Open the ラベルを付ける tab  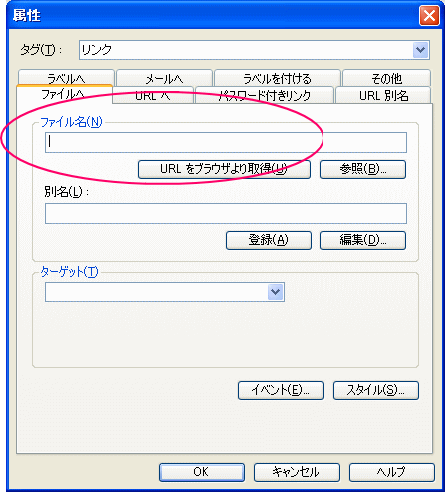277,78
